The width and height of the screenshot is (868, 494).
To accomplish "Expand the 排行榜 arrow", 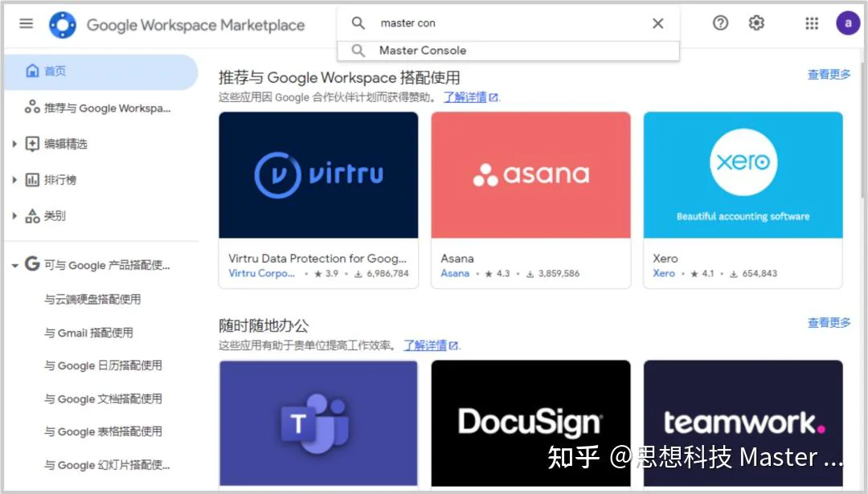I will (14, 180).
